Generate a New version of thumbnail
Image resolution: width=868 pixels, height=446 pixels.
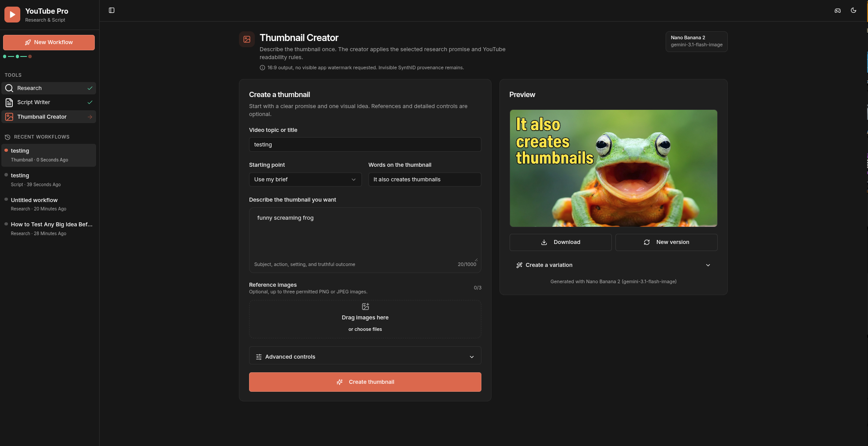(666, 242)
